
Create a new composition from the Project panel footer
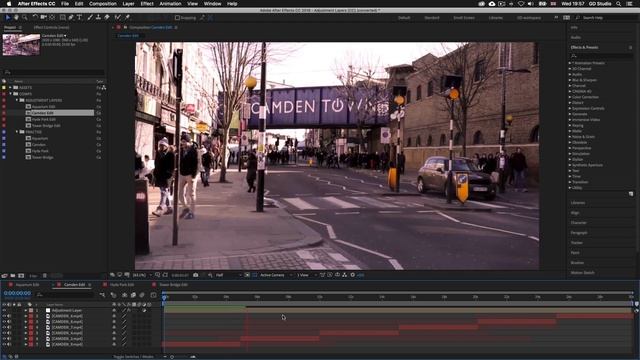click(x=21, y=276)
